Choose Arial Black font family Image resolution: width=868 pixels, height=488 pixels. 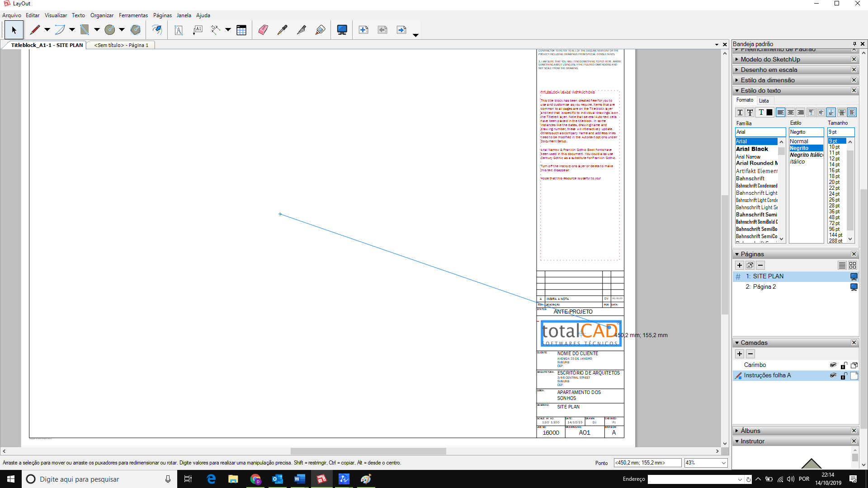pyautogui.click(x=752, y=149)
